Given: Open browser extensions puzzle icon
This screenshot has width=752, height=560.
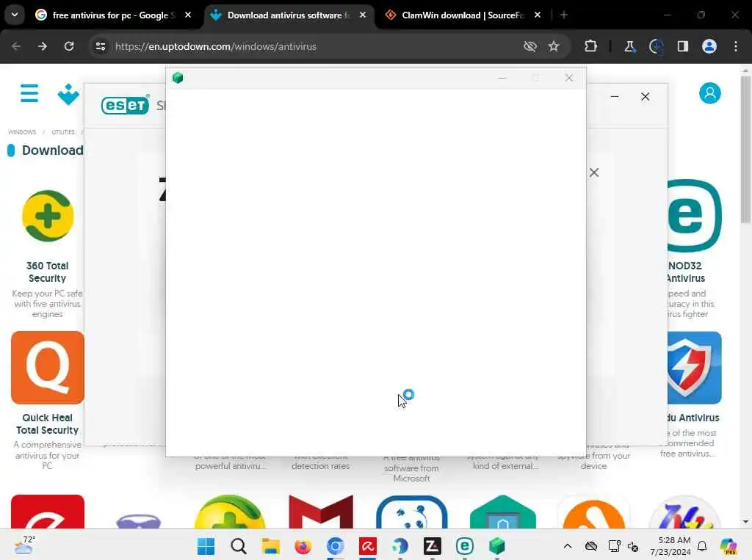Looking at the screenshot, I should pos(591,46).
